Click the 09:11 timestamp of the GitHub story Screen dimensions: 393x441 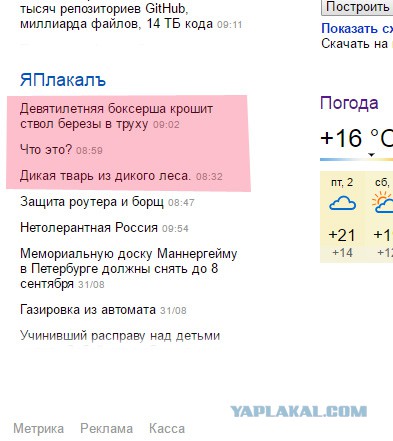(230, 25)
